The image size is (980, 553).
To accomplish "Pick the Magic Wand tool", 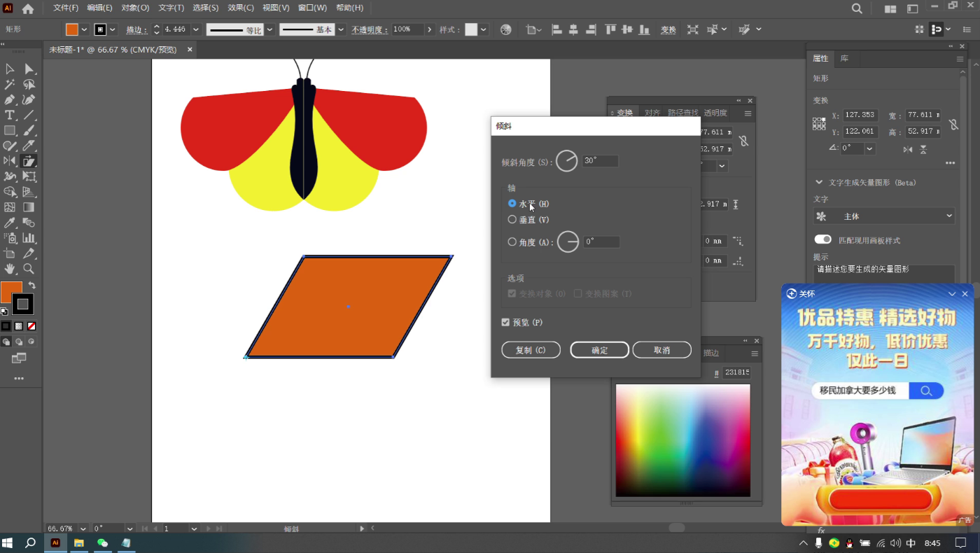I will pos(10,84).
